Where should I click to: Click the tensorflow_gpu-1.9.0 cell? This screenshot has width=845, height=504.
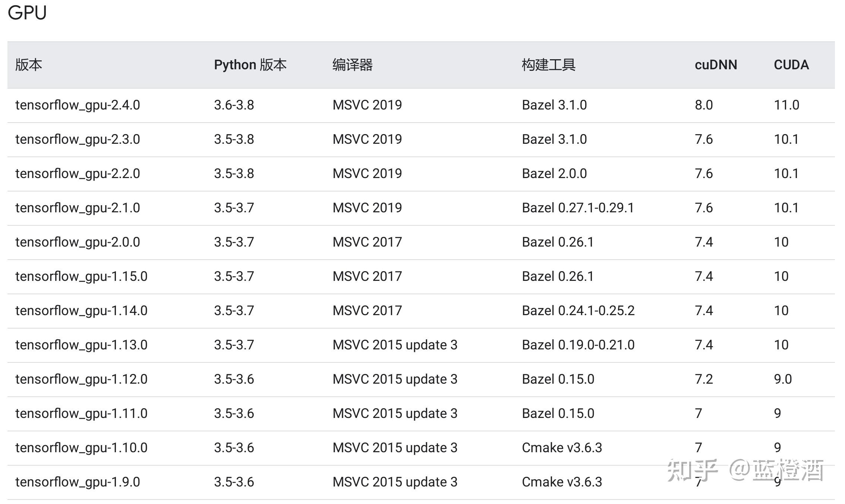tap(78, 482)
